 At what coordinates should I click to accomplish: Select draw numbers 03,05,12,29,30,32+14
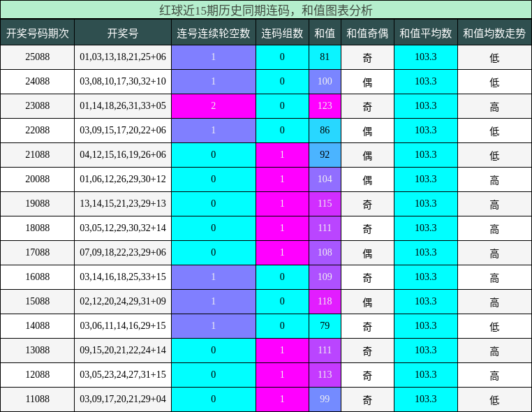click(x=123, y=228)
